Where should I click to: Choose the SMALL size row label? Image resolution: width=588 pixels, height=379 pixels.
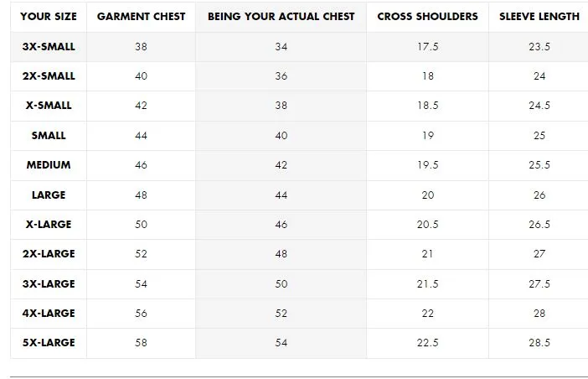[49, 136]
